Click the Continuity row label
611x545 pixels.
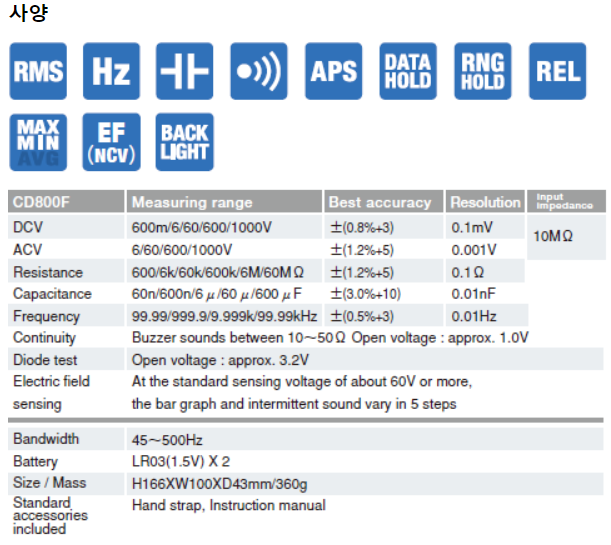click(x=44, y=338)
